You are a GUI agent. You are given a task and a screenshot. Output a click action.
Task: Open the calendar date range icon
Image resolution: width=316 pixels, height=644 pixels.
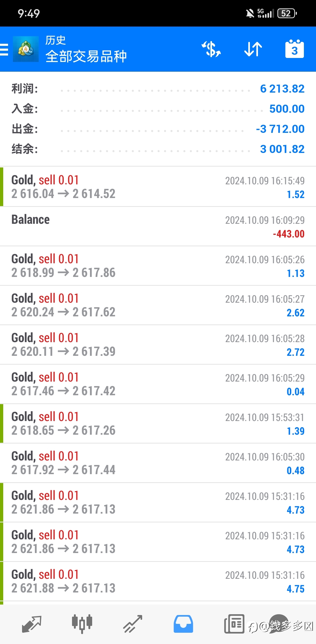pyautogui.click(x=295, y=49)
